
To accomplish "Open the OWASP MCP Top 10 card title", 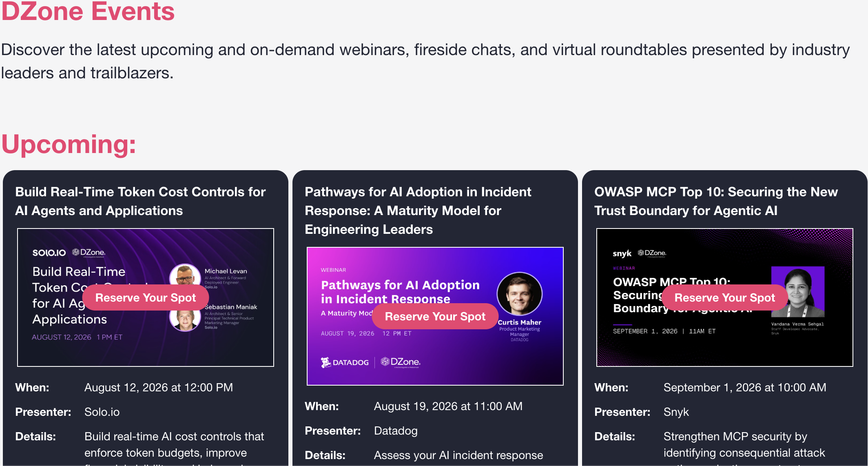I will pyautogui.click(x=716, y=201).
